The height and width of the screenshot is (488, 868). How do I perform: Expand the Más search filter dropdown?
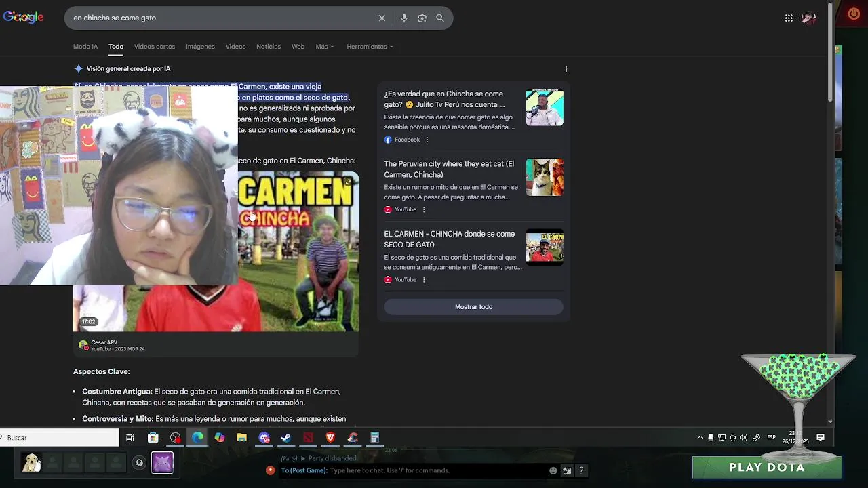[x=325, y=47]
